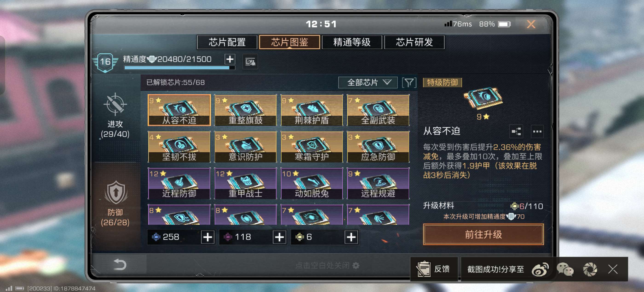Click the back arrow icon

click(x=120, y=265)
